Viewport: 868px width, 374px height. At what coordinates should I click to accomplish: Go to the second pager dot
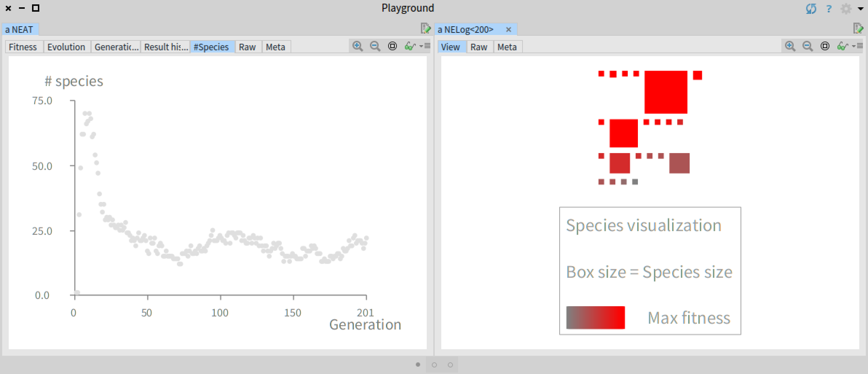pos(434,365)
